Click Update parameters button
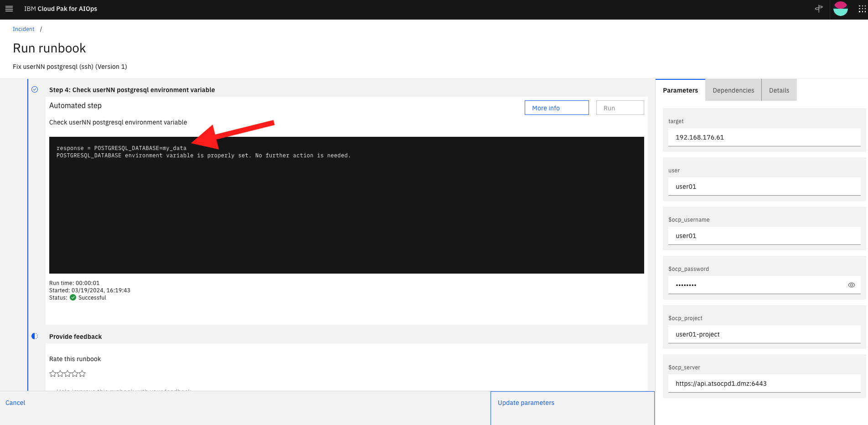The image size is (868, 425). [572, 408]
